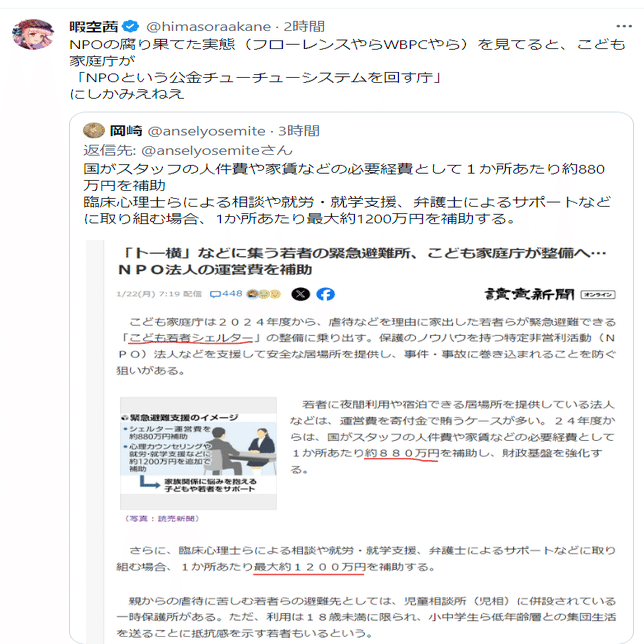Click the underlined 約880万円 text
Viewport: 644px width, 644px height.
(x=401, y=453)
